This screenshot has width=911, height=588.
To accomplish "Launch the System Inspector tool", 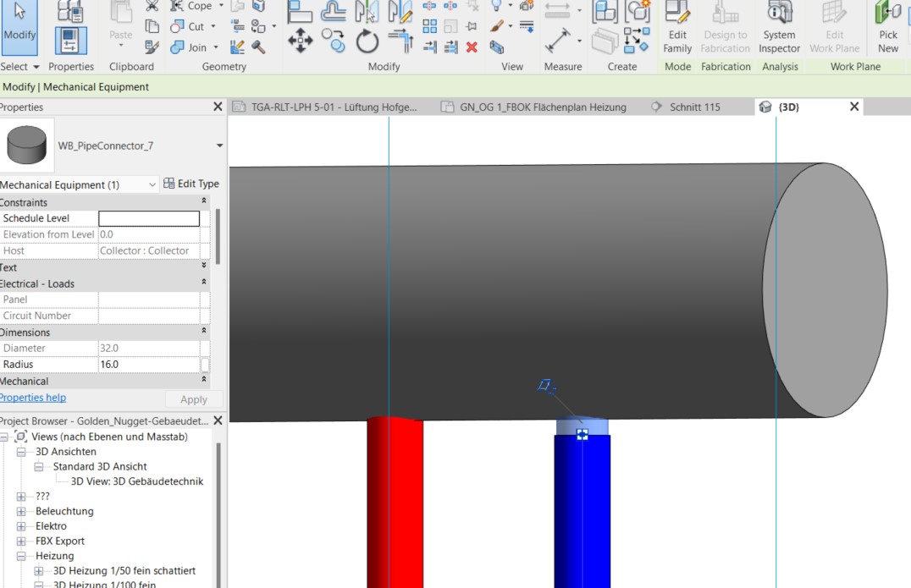I will coord(779,27).
